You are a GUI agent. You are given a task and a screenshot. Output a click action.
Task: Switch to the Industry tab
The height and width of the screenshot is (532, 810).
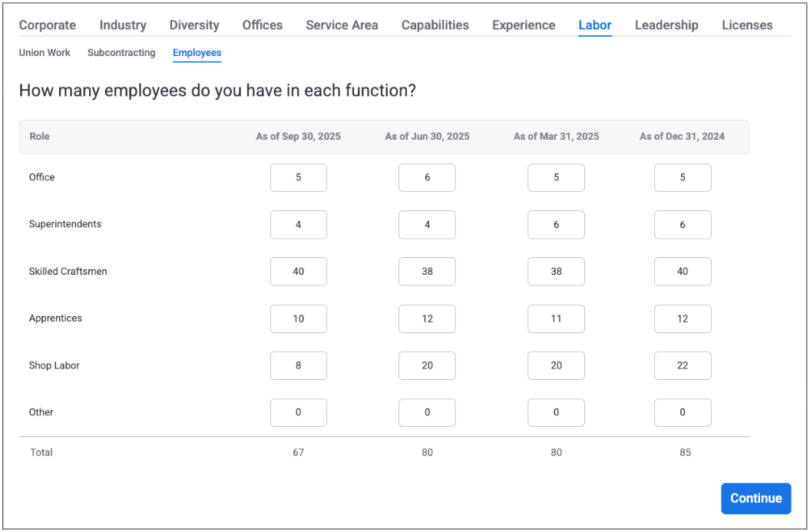click(123, 25)
